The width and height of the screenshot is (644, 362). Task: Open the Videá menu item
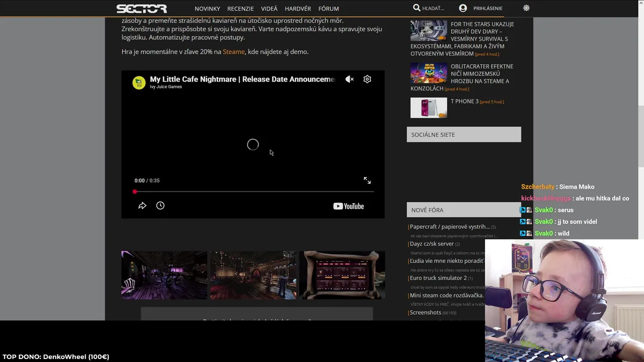[x=269, y=9]
